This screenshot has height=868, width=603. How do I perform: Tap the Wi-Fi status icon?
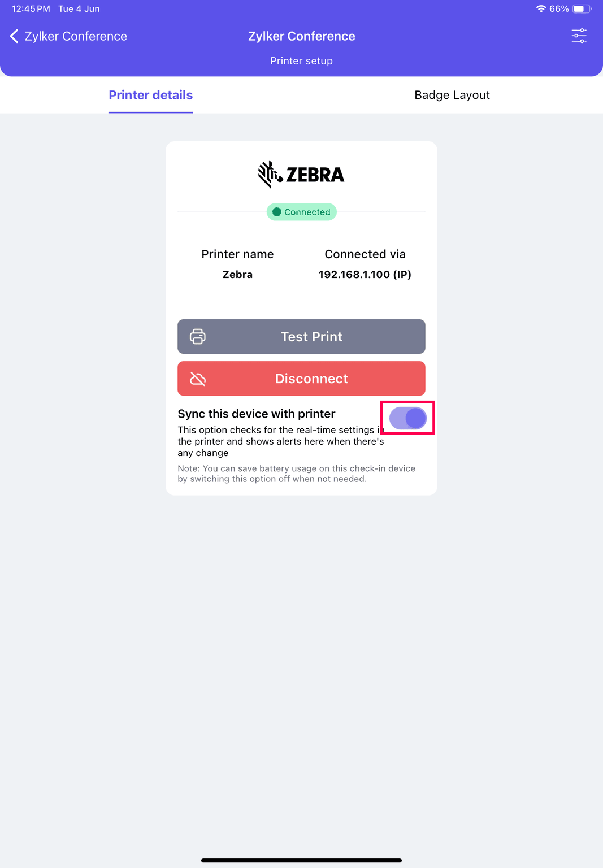point(541,9)
